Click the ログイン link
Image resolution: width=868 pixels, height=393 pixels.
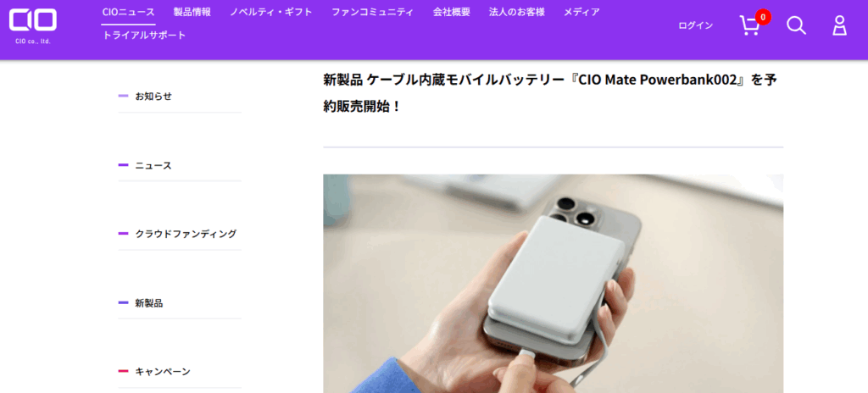pos(695,25)
